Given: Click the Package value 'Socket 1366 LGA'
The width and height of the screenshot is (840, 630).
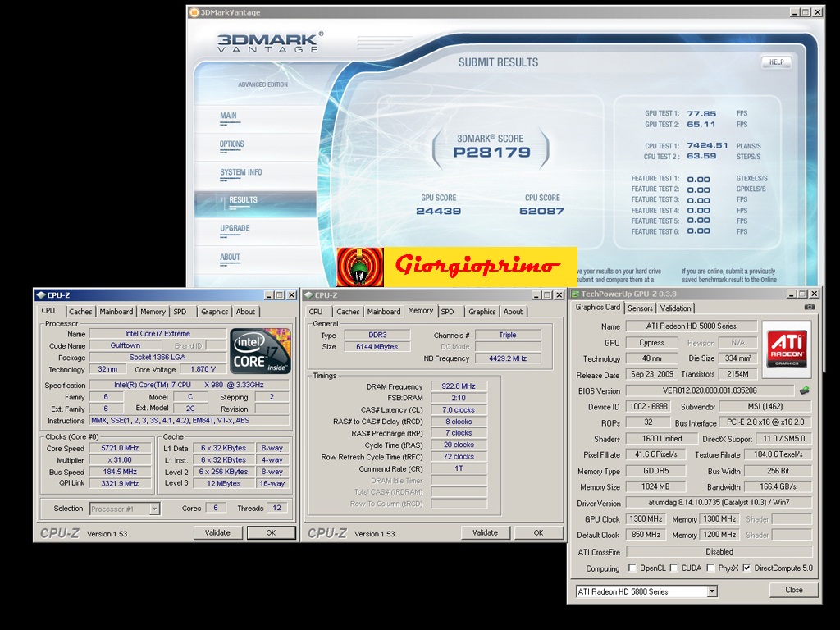Looking at the screenshot, I should (x=157, y=358).
